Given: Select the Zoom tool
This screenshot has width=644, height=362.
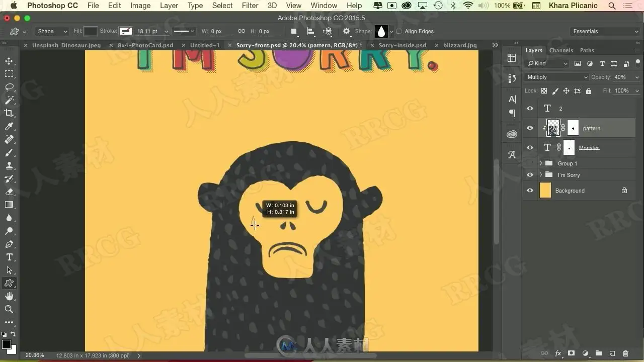Looking at the screenshot, I should tap(9, 309).
